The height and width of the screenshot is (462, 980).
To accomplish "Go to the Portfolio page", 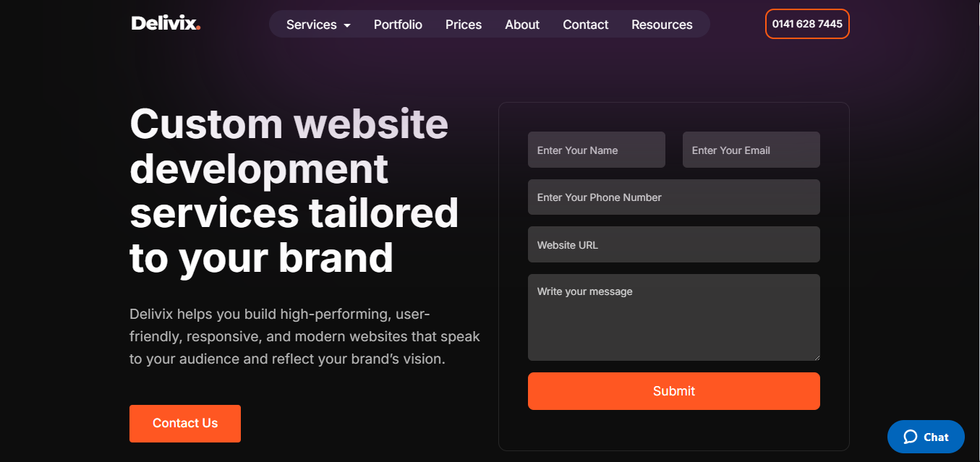I will click(398, 25).
